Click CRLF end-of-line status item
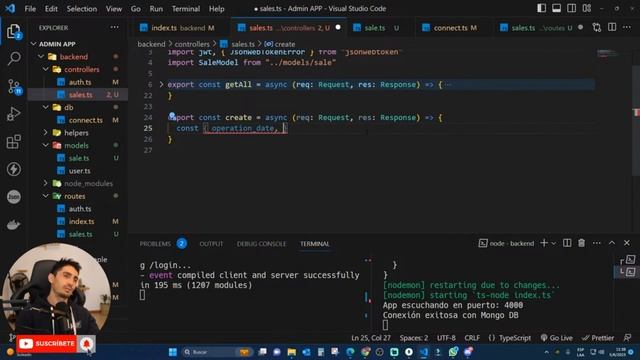Screen dimensions: 640x360 pyautogui.click(x=472, y=338)
